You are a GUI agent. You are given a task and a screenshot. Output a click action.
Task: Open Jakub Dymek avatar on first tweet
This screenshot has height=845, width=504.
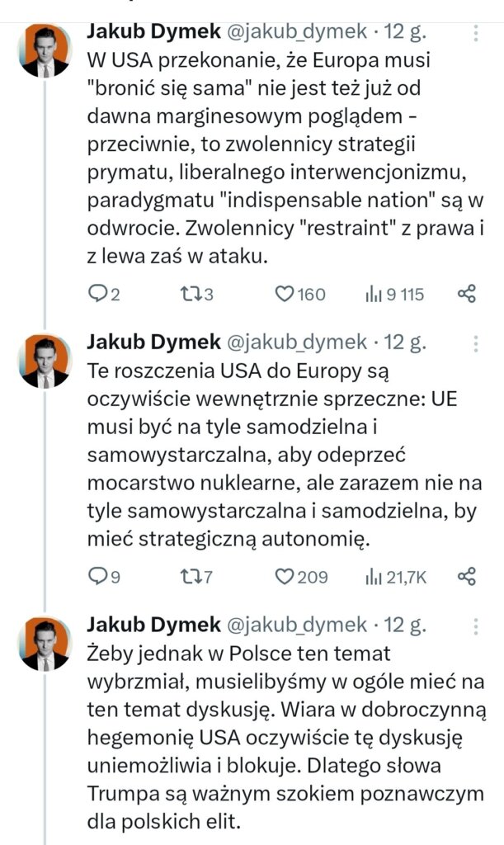[x=45, y=51]
